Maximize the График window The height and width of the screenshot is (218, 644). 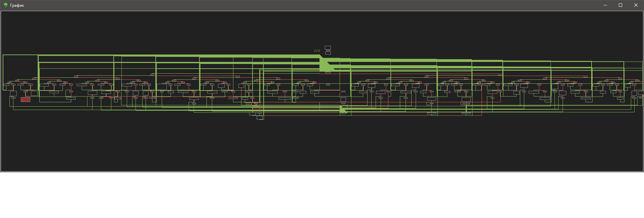620,5
